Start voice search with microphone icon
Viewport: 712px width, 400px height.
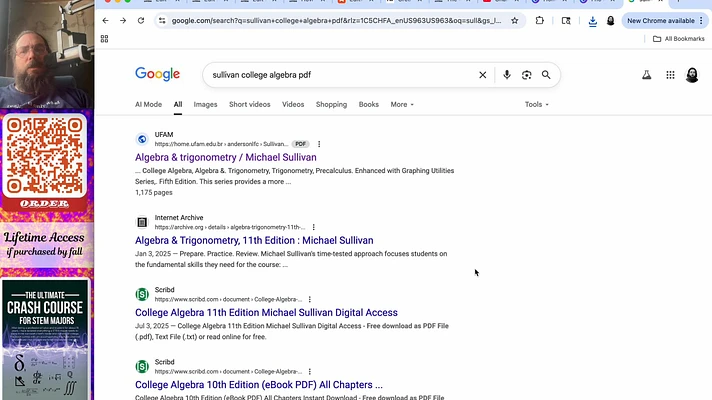(x=507, y=75)
